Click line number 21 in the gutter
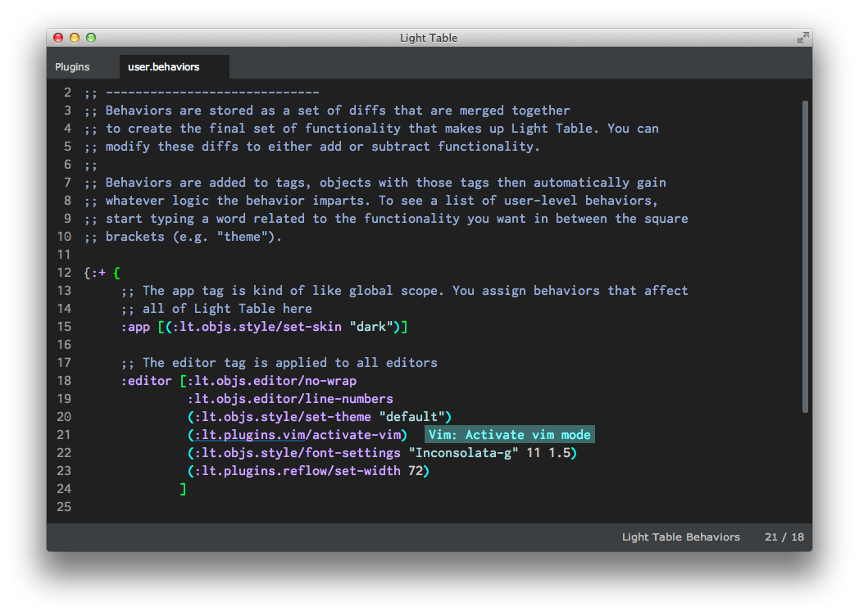The image size is (859, 616). click(x=65, y=435)
